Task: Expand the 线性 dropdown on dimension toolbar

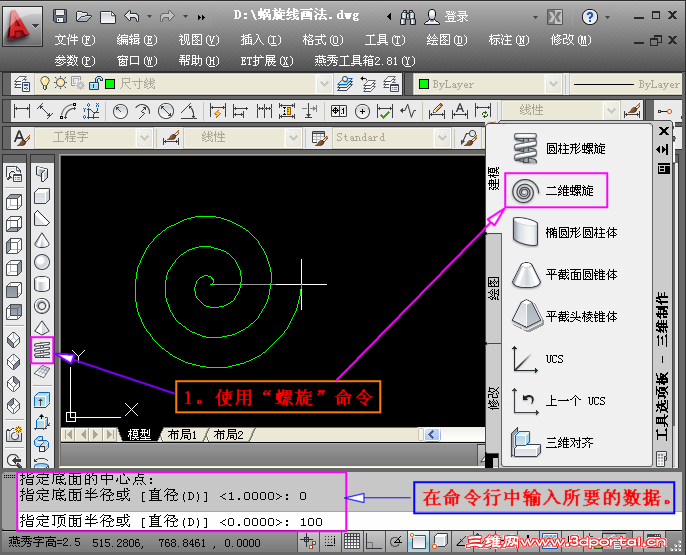Action: tap(611, 111)
